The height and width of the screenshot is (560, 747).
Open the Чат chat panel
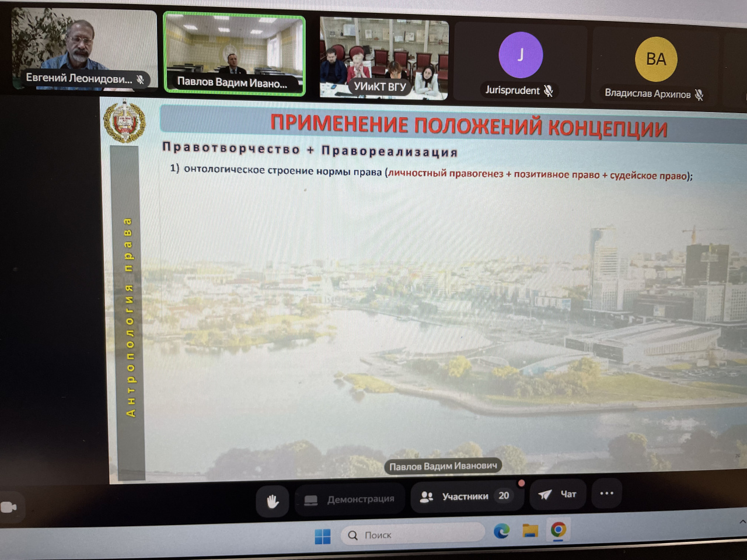(557, 494)
